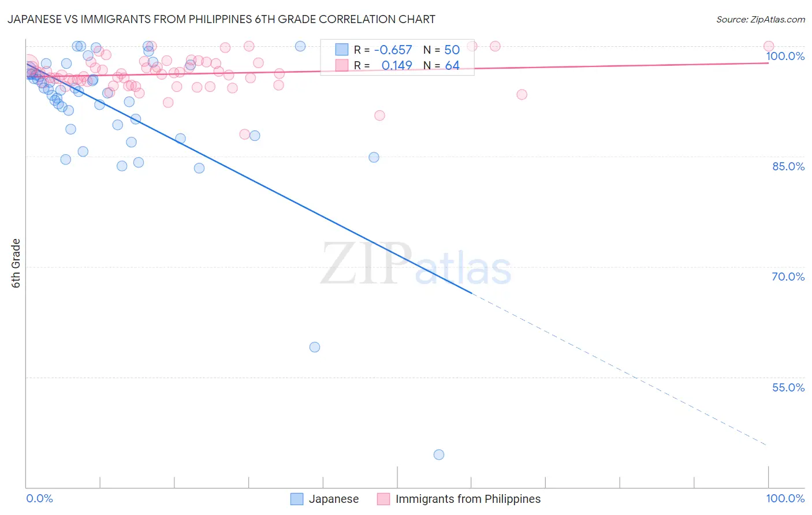
Task: Open the Source: ZipAtlas.com link
Action: [761, 19]
